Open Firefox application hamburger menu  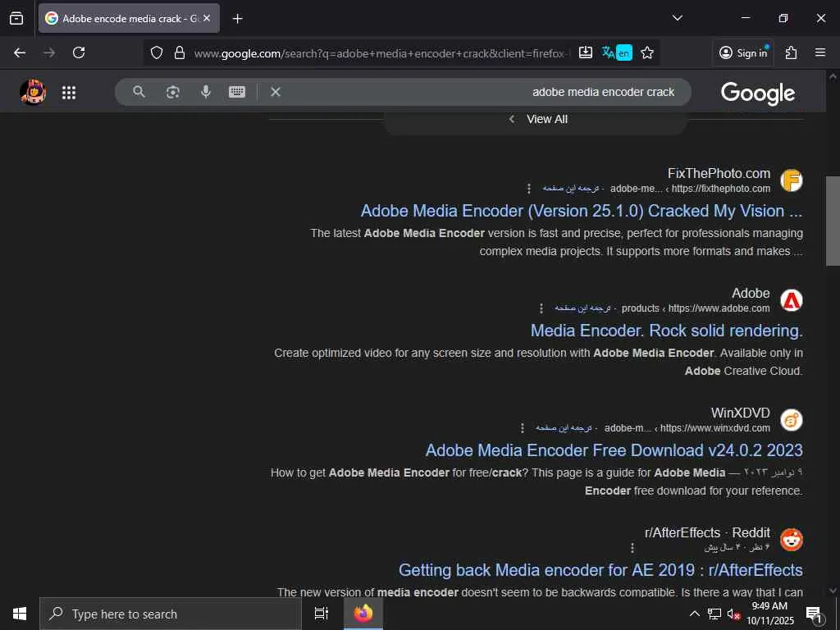(820, 52)
